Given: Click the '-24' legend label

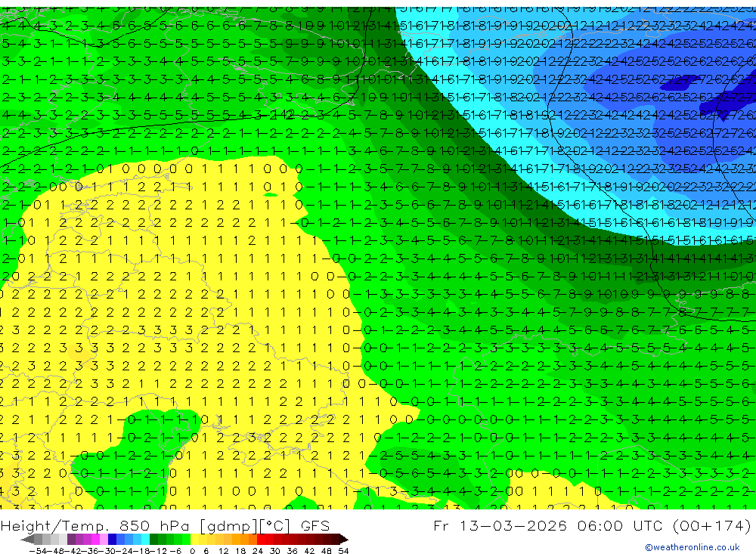Looking at the screenshot, I should (x=125, y=551).
